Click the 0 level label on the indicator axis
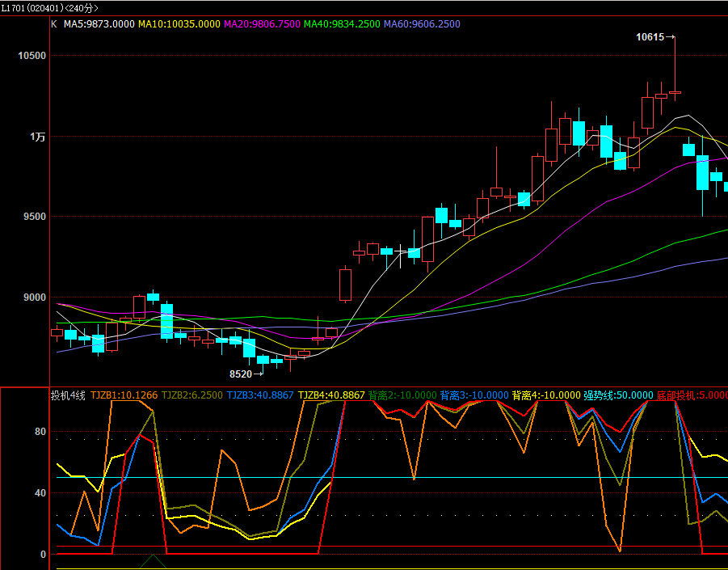Screen dimensions: 728x570 tap(43, 554)
